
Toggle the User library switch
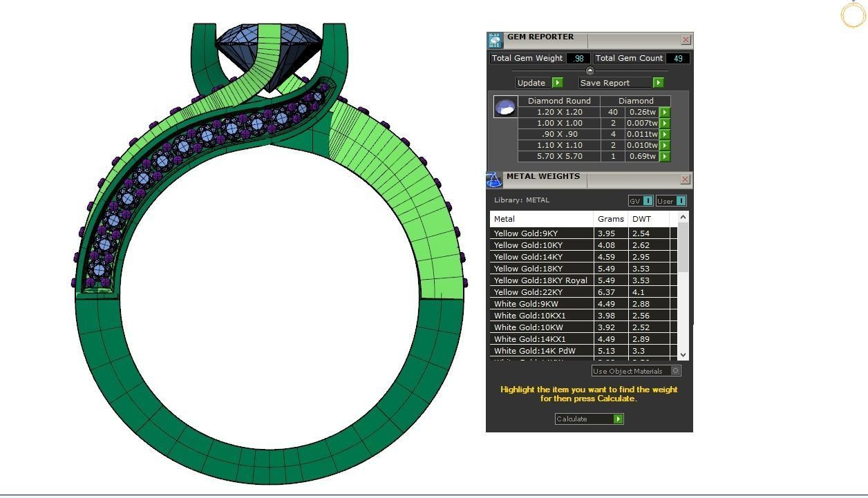[681, 201]
